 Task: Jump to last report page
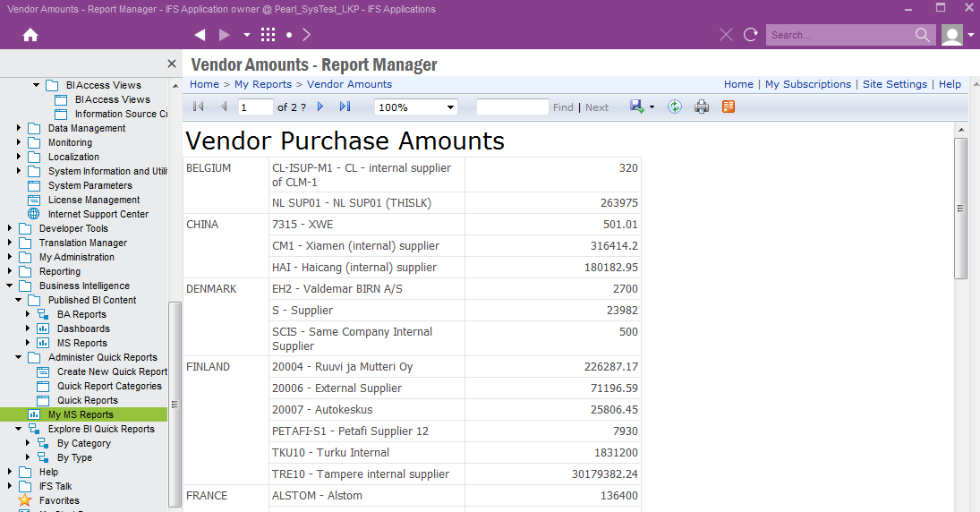[x=345, y=107]
